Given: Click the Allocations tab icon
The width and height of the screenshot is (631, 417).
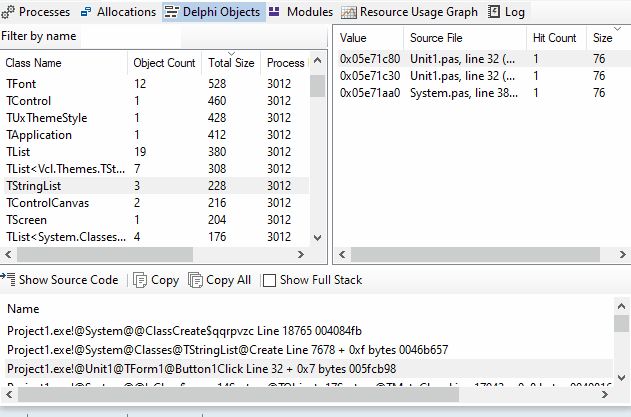Looking at the screenshot, I should click(x=86, y=12).
